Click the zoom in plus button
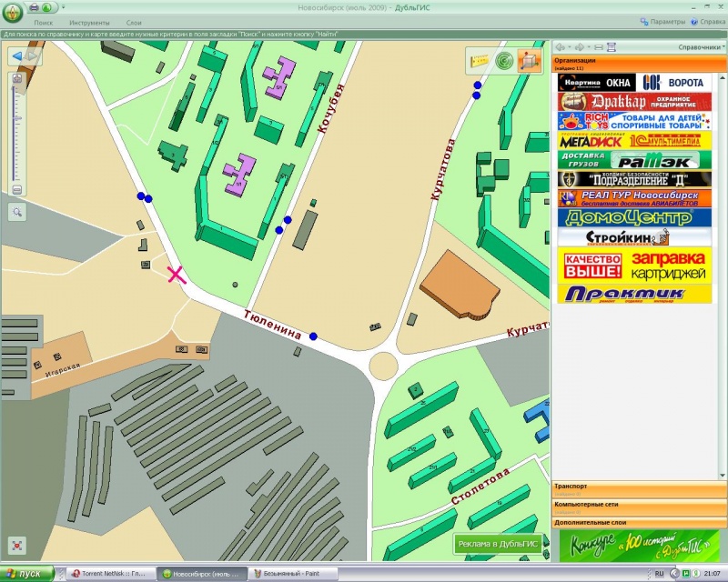This screenshot has height=582, width=728. click(x=16, y=79)
